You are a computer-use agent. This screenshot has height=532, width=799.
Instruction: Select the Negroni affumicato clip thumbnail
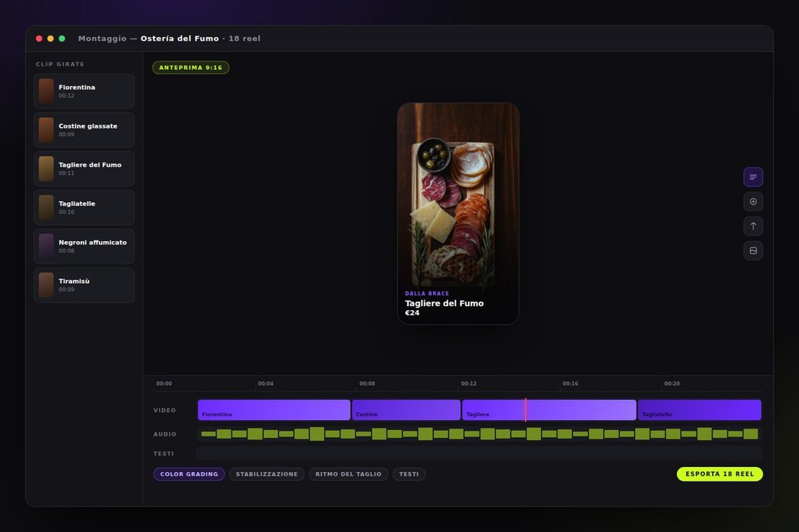coord(46,246)
